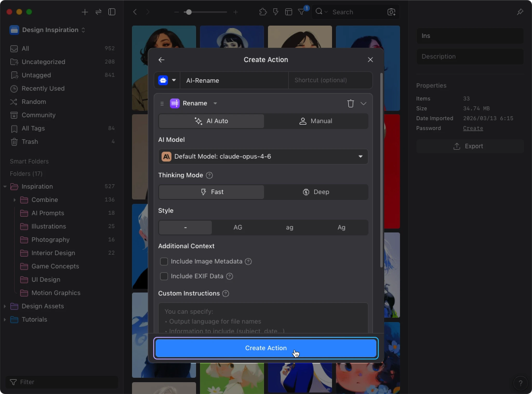The width and height of the screenshot is (532, 394).
Task: Check the Include EXIF Data option
Action: point(164,276)
